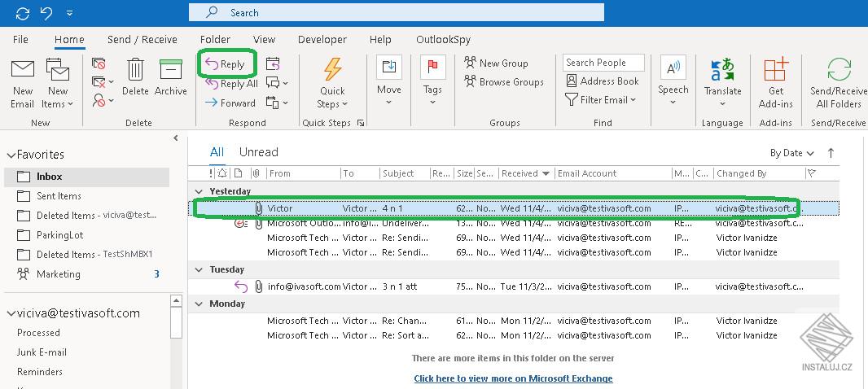Open the IM reply dropdown icon
The image size is (868, 389).
pos(277,83)
